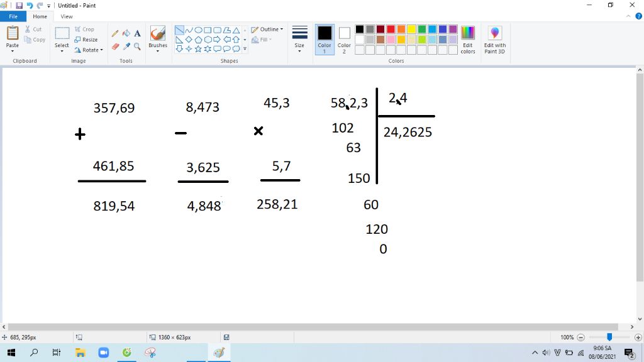Choose the Triangle shape
This screenshot has width=644, height=362.
coord(236,30)
